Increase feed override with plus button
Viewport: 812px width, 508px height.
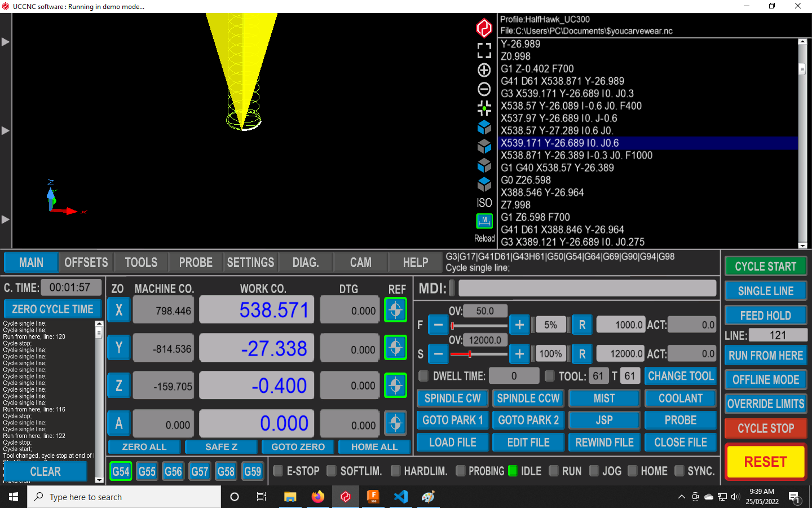click(x=519, y=325)
